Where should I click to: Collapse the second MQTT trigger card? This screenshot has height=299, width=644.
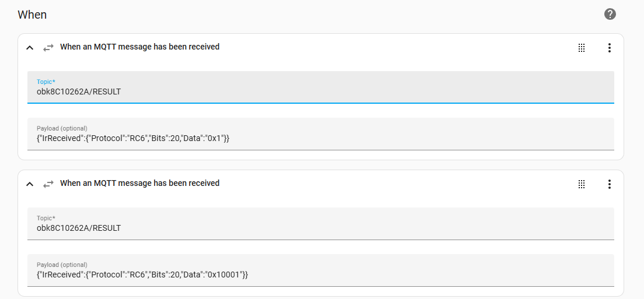(30, 184)
